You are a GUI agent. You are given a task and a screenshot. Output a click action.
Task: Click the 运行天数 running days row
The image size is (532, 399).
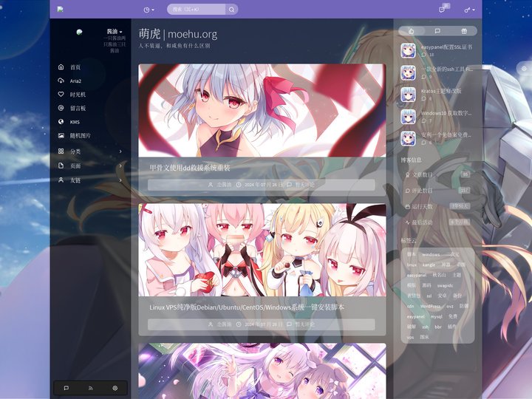coord(437,206)
